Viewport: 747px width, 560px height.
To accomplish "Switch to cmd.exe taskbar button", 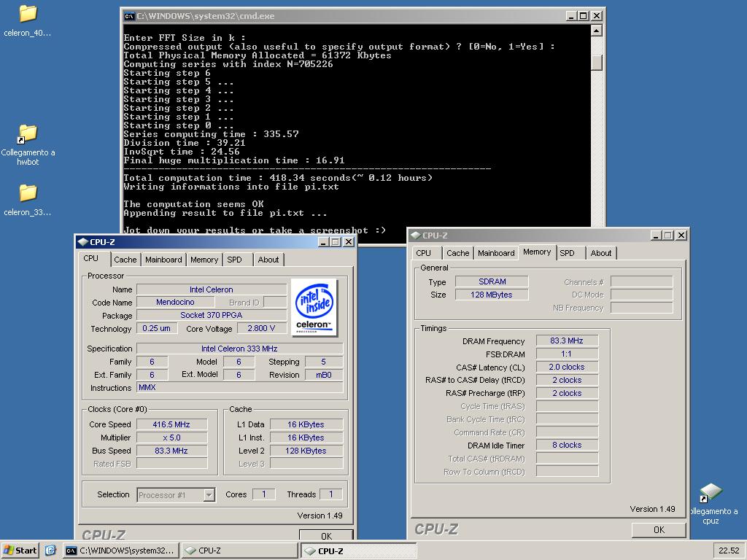I will 121,551.
